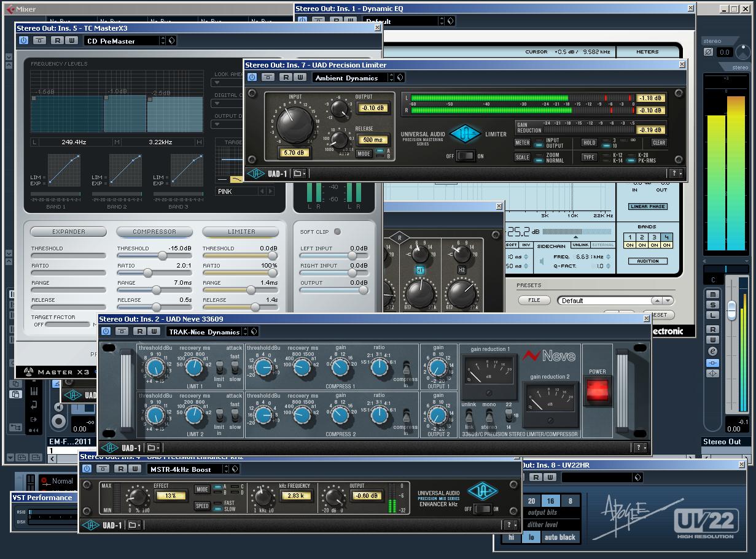
Task: Open TRAK-Nice Dynamics preset dropdown
Action: [x=245, y=331]
